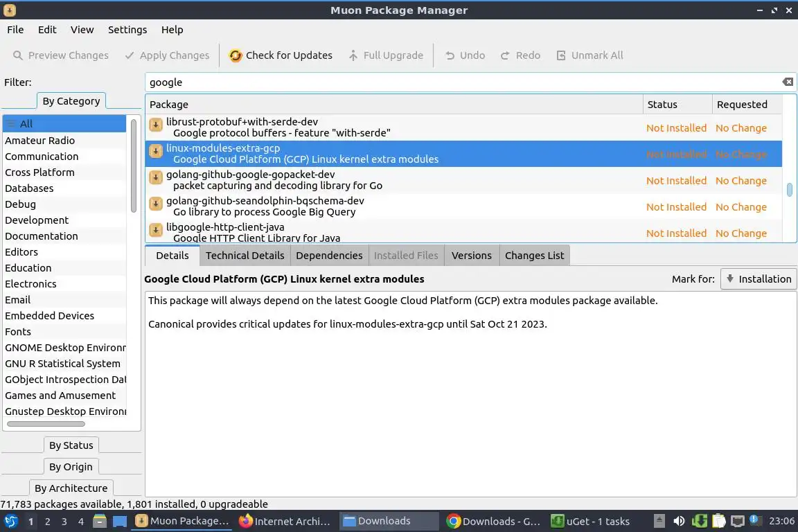Select Fonts category
This screenshot has height=532, width=798.
[x=64, y=332]
